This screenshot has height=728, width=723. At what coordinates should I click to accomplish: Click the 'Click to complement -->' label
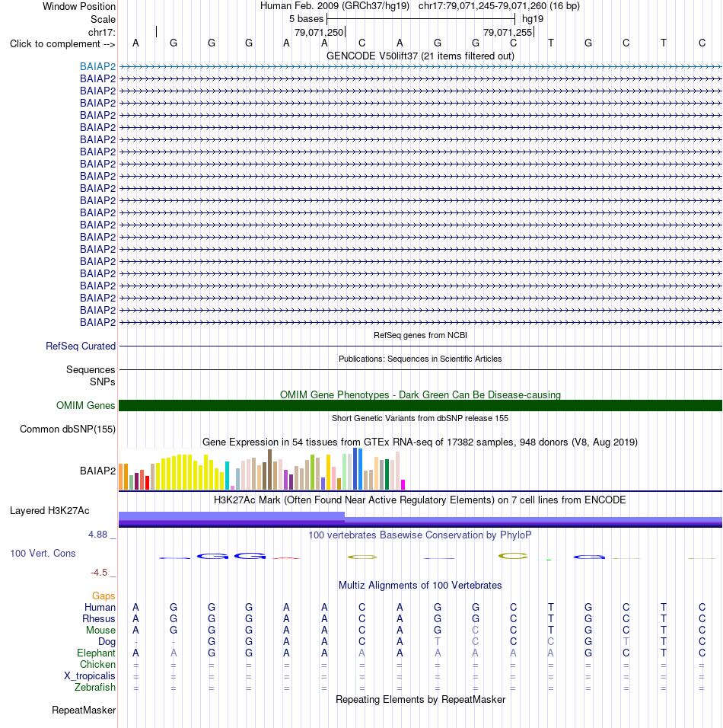(62, 43)
